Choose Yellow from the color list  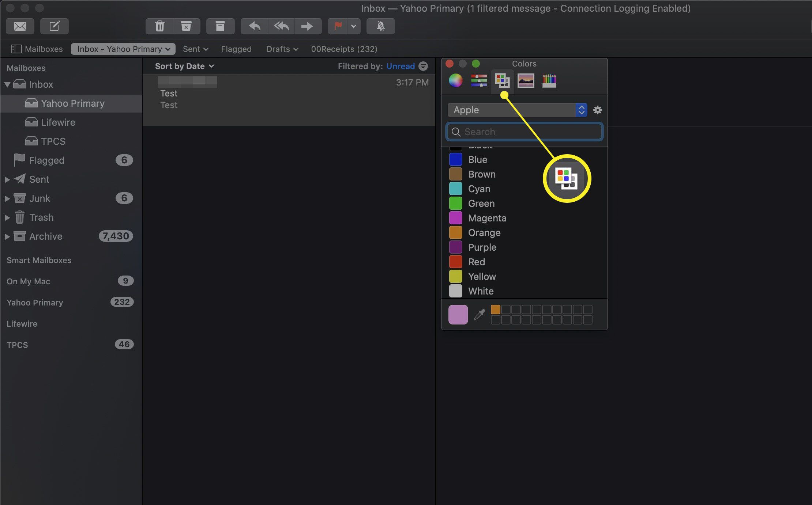pos(525,277)
